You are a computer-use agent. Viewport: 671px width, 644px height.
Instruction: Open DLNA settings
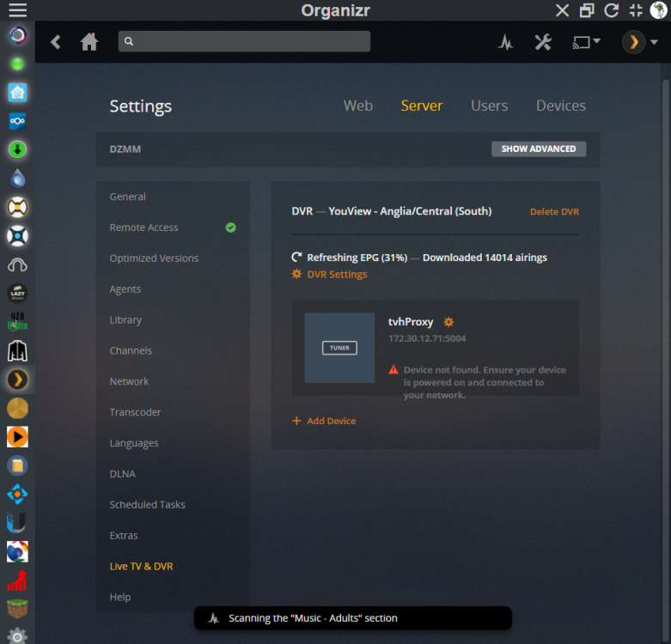[122, 474]
